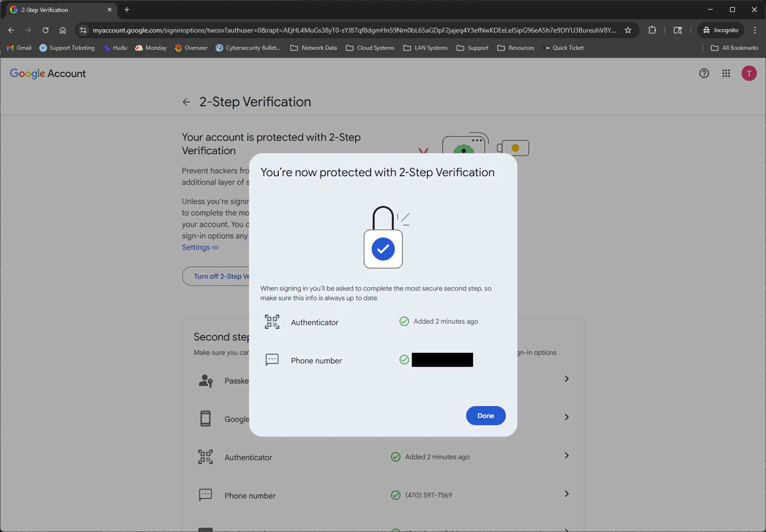Click the Done button in dialog
This screenshot has height=532, width=766.
(485, 415)
